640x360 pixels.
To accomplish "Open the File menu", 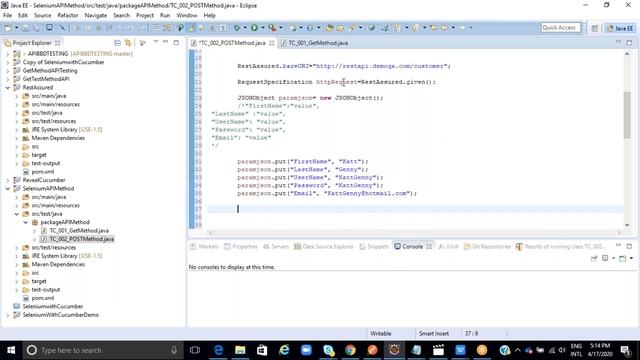I will [x=7, y=16].
